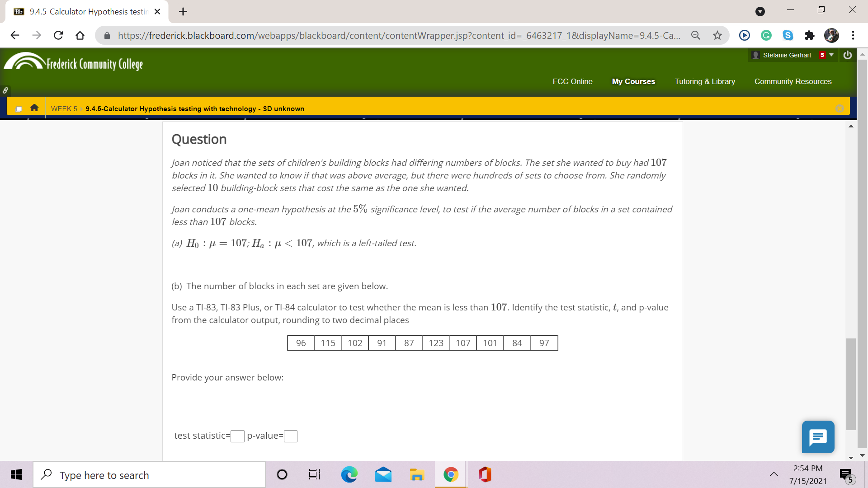Select the My Courses menu item
Screen dimensions: 868x488
point(633,81)
